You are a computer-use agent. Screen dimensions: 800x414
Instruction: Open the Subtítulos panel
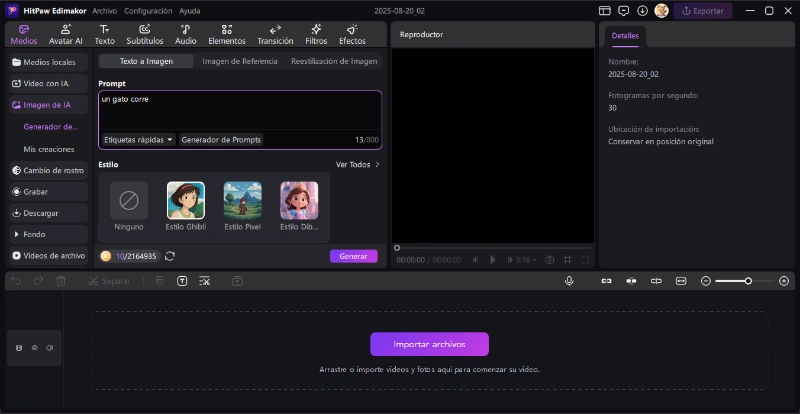click(x=145, y=34)
